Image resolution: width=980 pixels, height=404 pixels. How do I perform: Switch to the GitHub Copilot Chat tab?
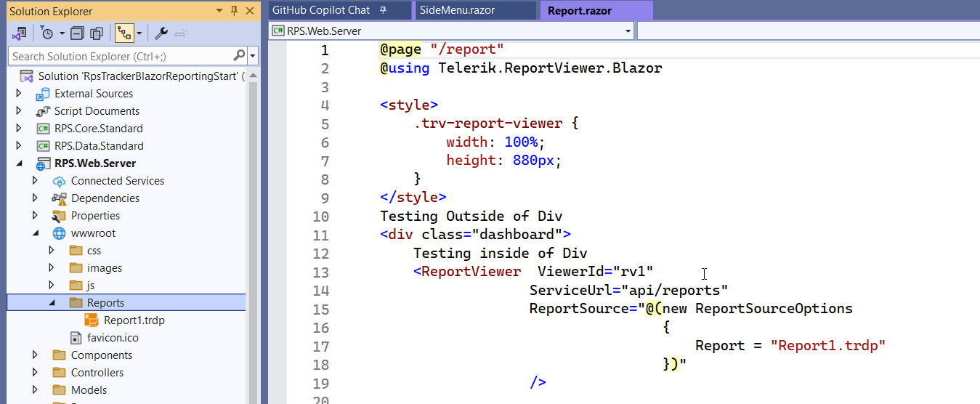320,10
